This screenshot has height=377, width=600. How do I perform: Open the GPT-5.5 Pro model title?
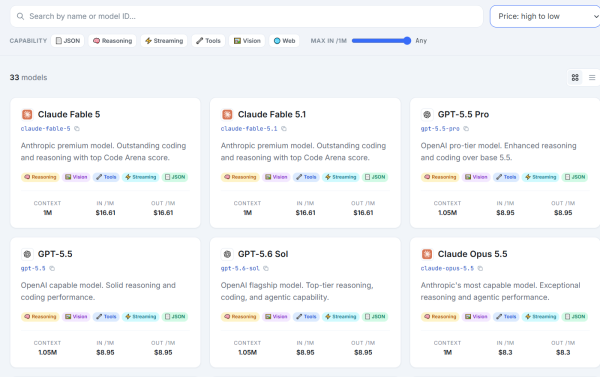click(463, 114)
